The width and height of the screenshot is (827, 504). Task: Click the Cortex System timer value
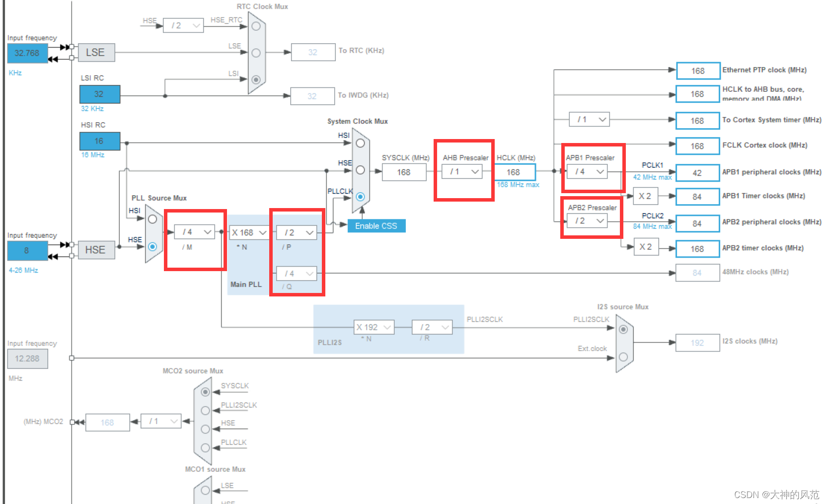[x=698, y=121]
